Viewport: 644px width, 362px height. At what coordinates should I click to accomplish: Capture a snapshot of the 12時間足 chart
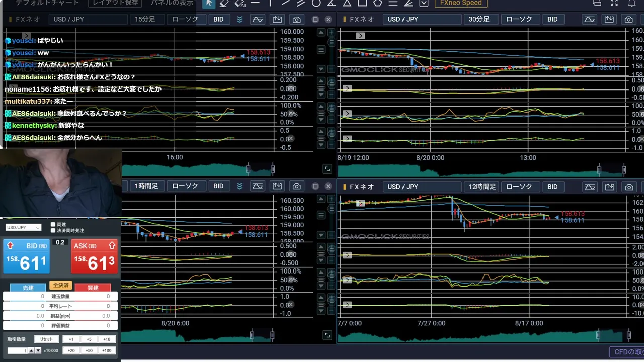[628, 187]
